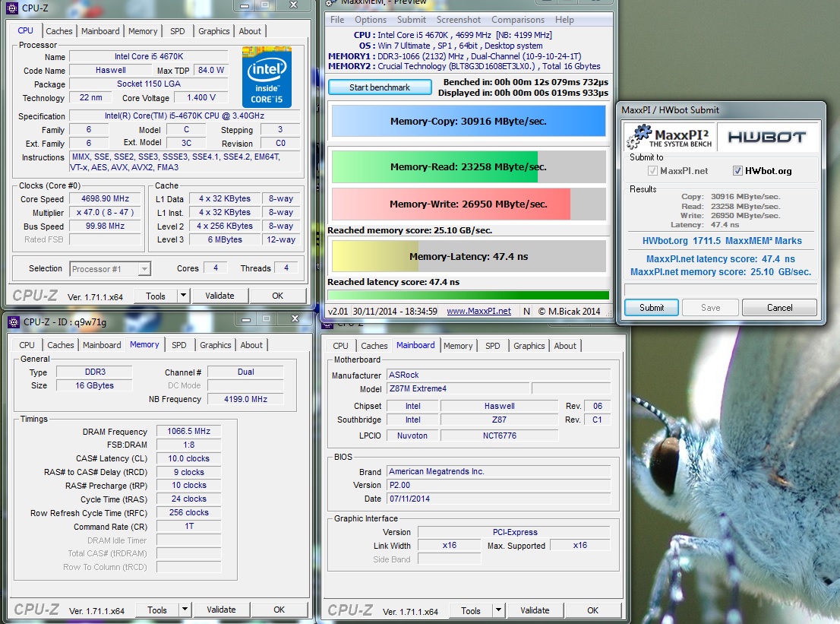
Task: Click Submit in the HWbot Submit dialog
Action: pos(652,308)
